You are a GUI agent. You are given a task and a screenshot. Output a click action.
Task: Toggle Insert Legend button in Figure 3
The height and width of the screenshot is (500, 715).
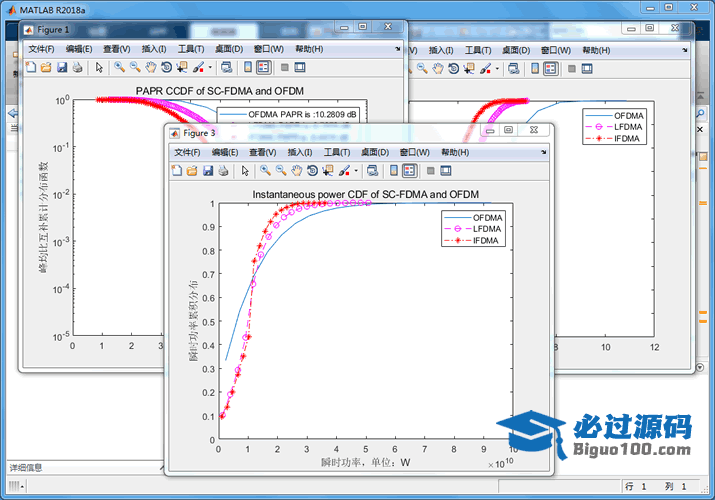click(x=409, y=171)
